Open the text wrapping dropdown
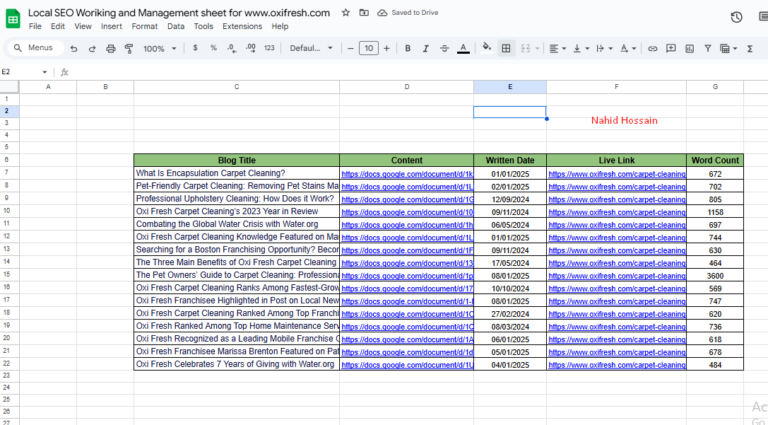 pos(604,48)
